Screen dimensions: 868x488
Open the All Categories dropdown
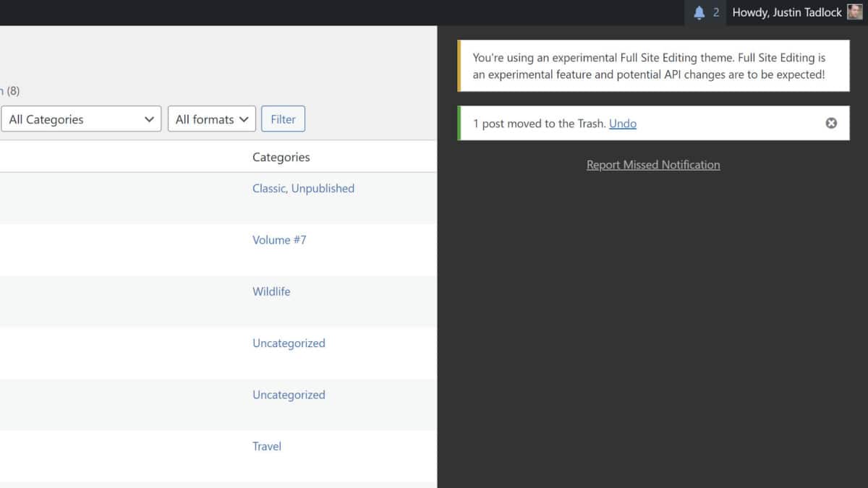80,119
